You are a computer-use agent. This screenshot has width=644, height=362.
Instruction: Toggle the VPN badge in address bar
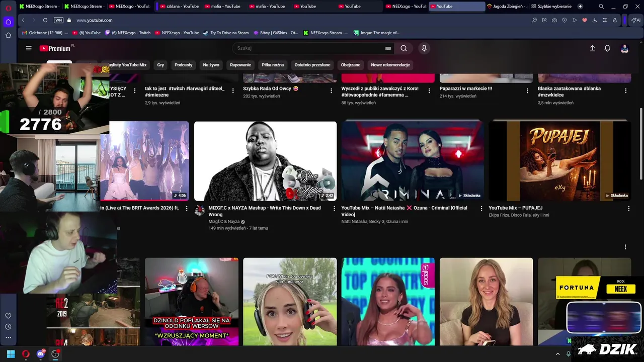58,20
